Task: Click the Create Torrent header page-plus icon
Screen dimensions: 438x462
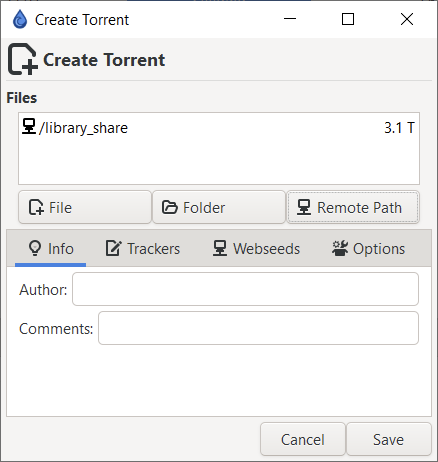Action: [23, 59]
